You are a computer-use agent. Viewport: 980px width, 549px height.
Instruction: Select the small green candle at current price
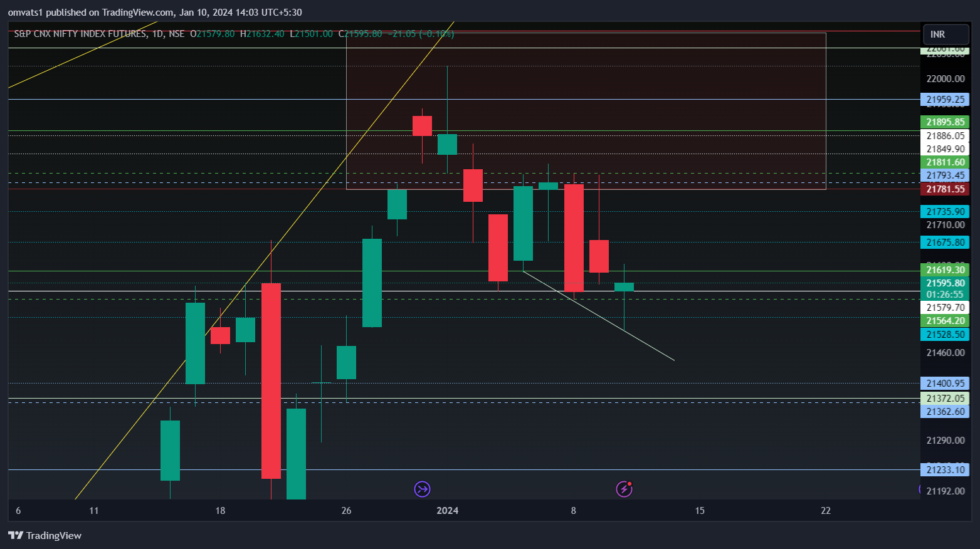pyautogui.click(x=624, y=287)
